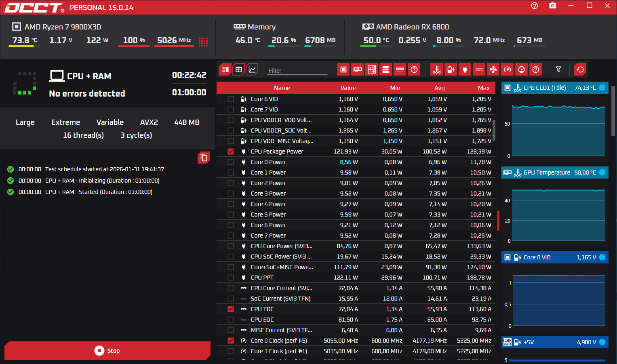Copy the test log with the clipboard icon
This screenshot has height=364, width=617.
pyautogui.click(x=204, y=158)
